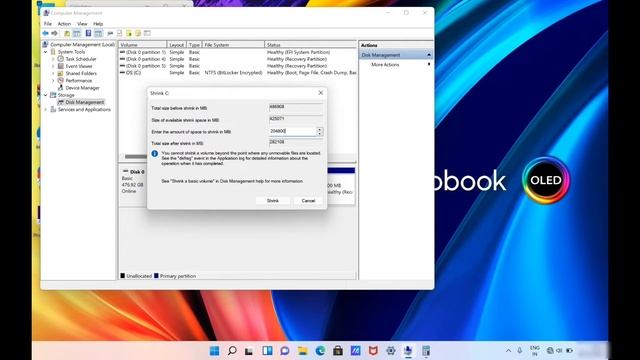The height and width of the screenshot is (360, 640).
Task: Click the Back arrow in the toolbar
Action: [45, 33]
